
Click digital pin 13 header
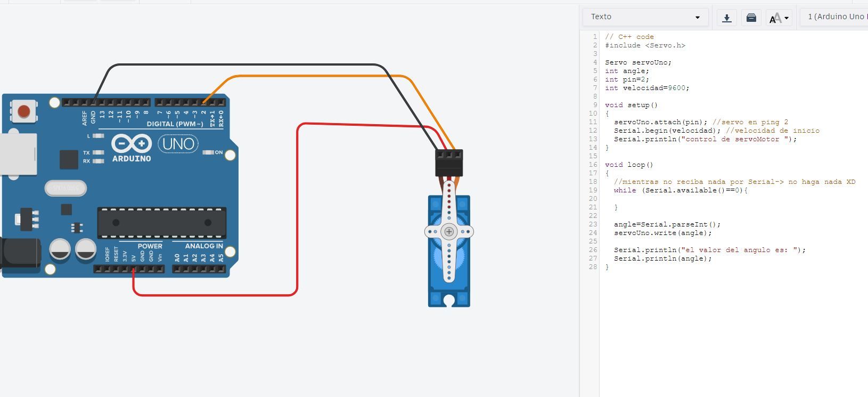(102, 102)
